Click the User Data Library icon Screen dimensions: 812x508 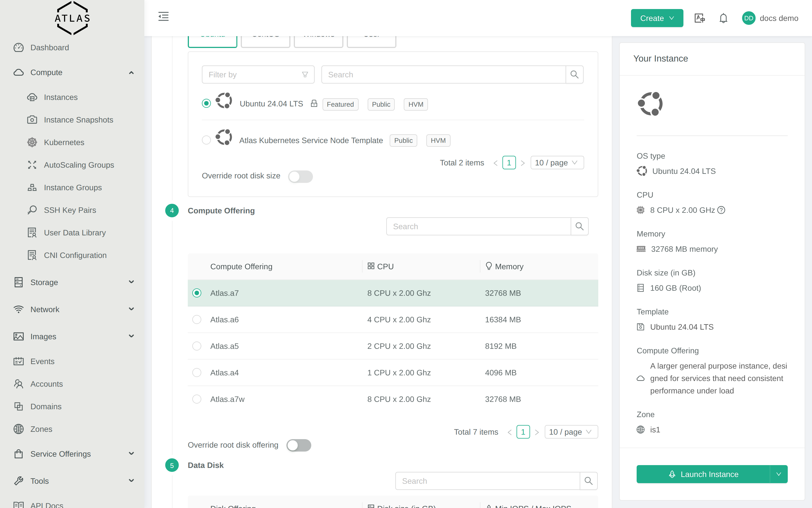tap(32, 233)
